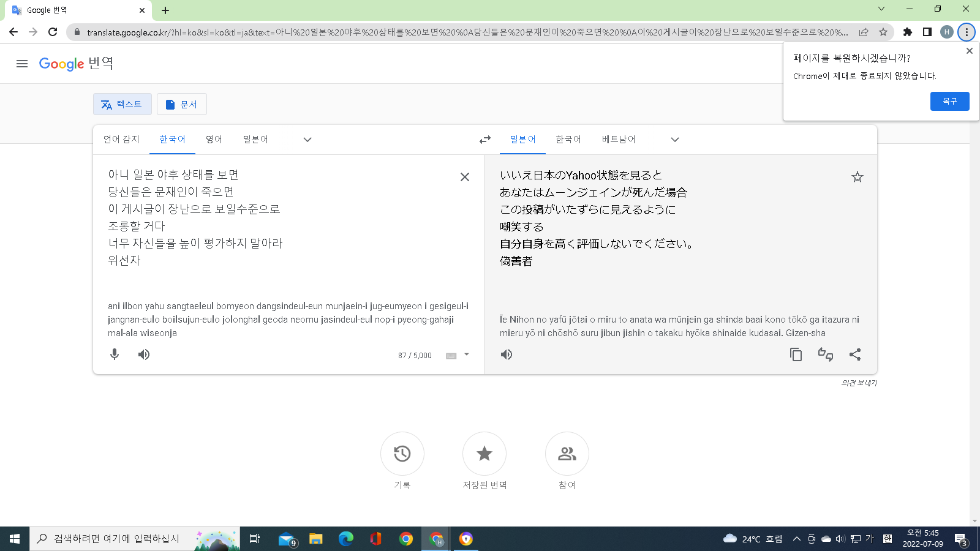
Task: Select 영어 as source language
Action: (x=214, y=140)
